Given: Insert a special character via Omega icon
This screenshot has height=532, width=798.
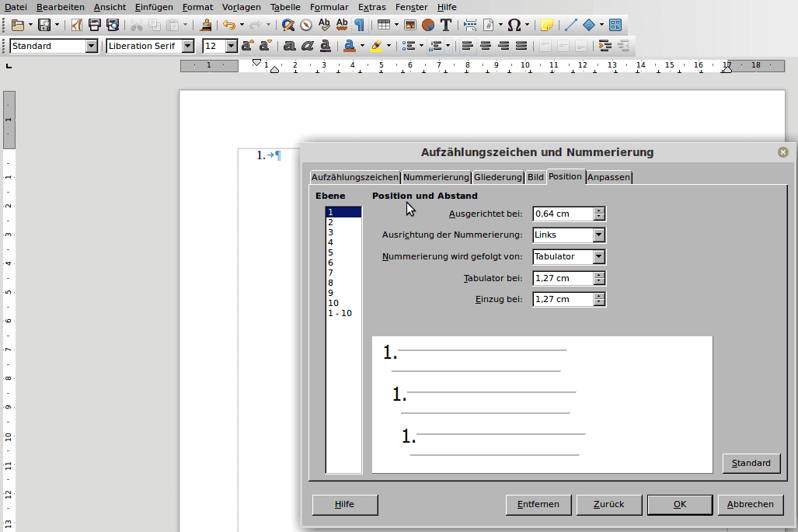Looking at the screenshot, I should click(x=514, y=25).
